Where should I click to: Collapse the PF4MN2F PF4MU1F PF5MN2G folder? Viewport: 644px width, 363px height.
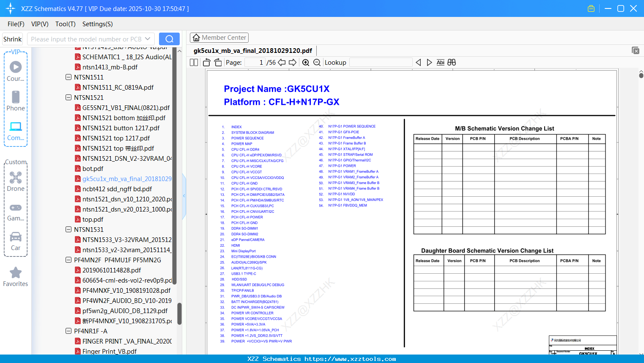click(69, 260)
